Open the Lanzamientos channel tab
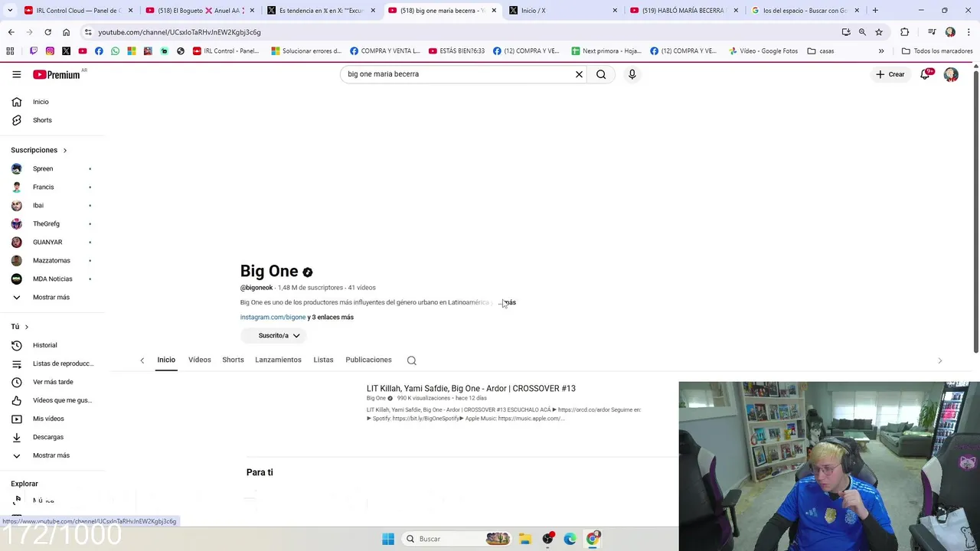 point(278,360)
